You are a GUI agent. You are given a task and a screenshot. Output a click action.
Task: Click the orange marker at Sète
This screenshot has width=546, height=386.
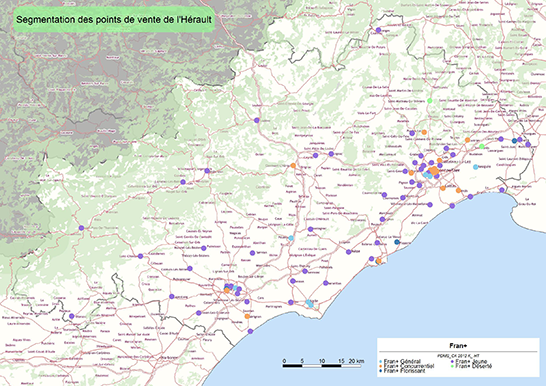point(379,261)
